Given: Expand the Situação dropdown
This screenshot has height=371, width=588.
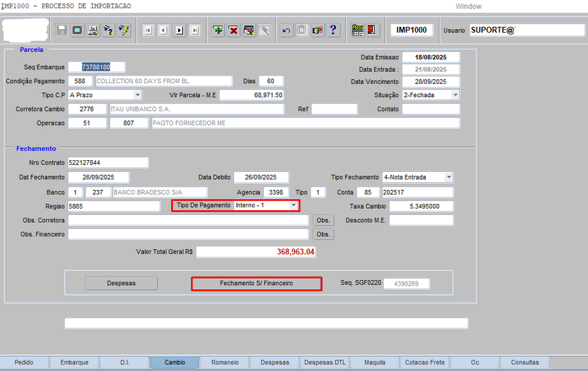Looking at the screenshot, I should (x=455, y=95).
